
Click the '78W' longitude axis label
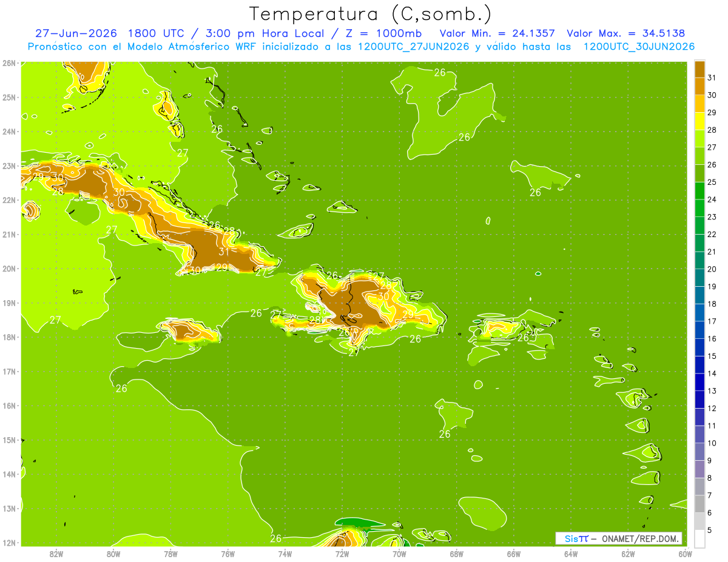pos(170,554)
